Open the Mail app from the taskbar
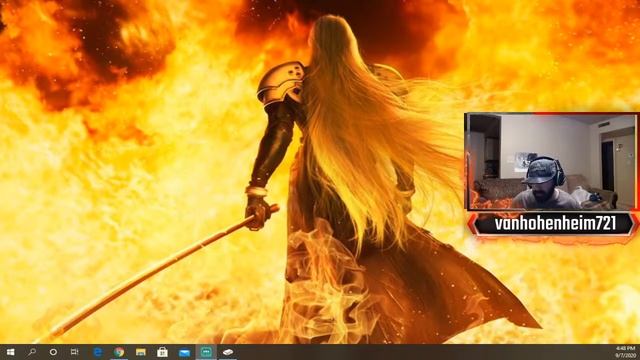The image size is (640, 360). 184,352
